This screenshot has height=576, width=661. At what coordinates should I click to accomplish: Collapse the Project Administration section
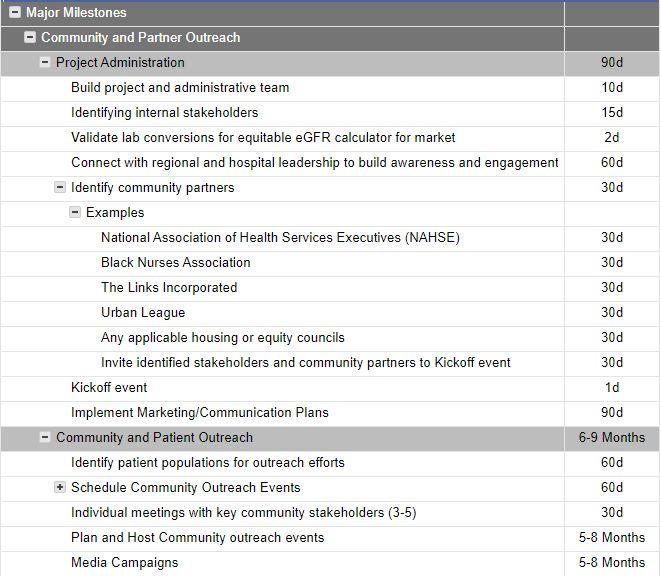click(x=45, y=62)
